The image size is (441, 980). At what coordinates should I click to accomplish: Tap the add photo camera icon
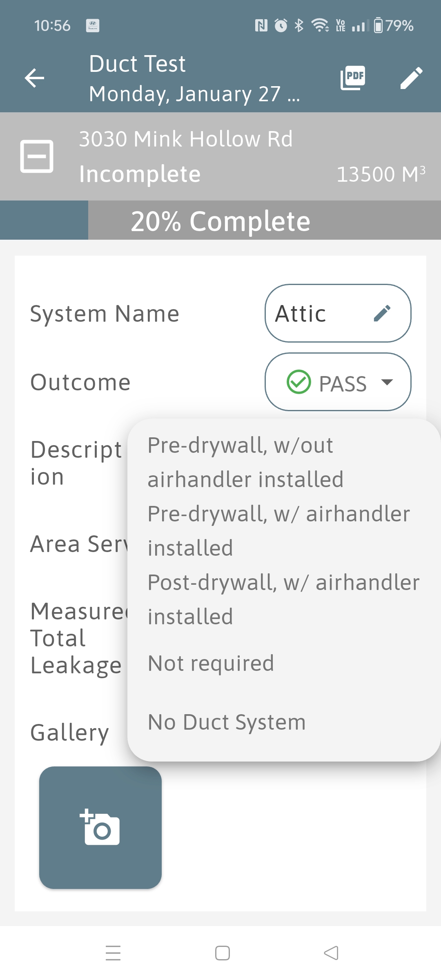tap(100, 827)
